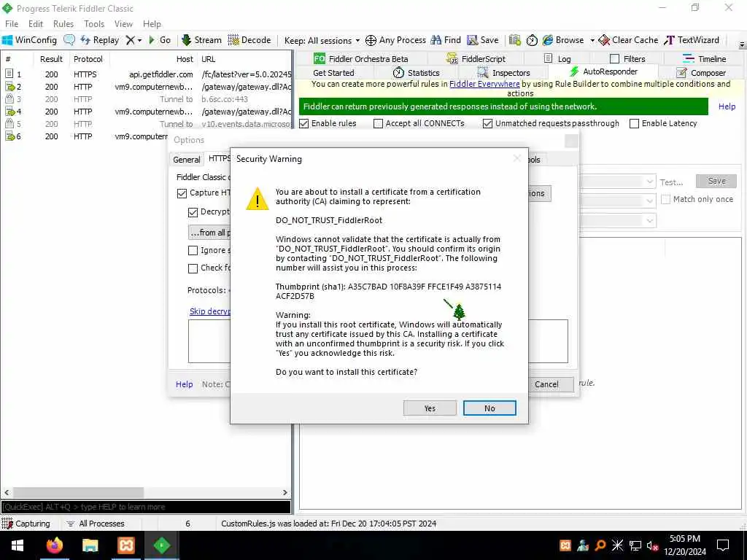Screen dimensions: 747x560
Task: Click the Windows Start button
Action: 18,545
